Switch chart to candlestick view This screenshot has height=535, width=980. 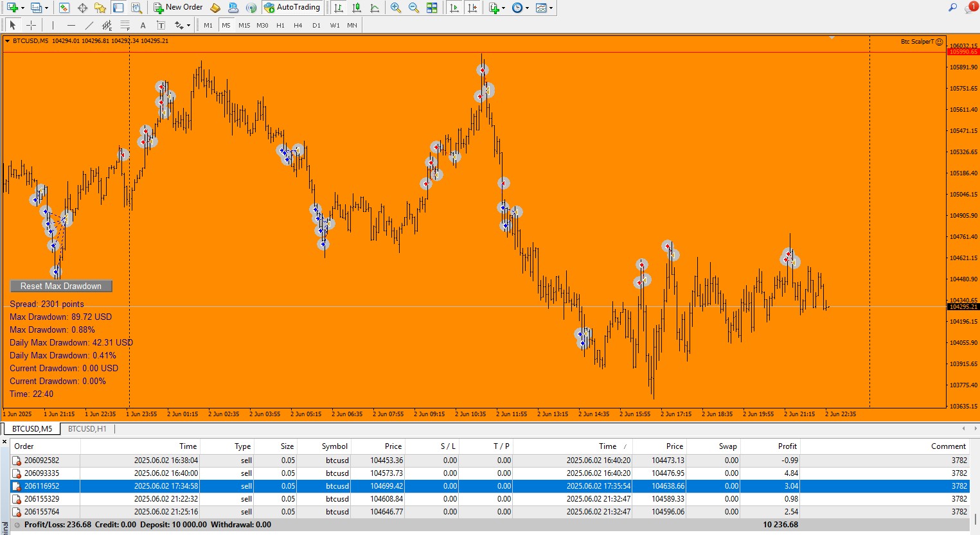point(357,8)
